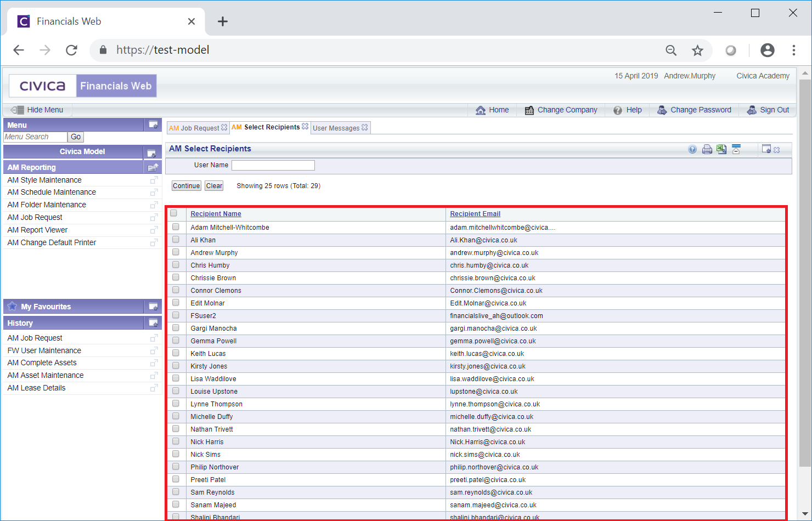Check the Chris Humby row
Viewport: 812px width, 521px height.
coord(176,264)
